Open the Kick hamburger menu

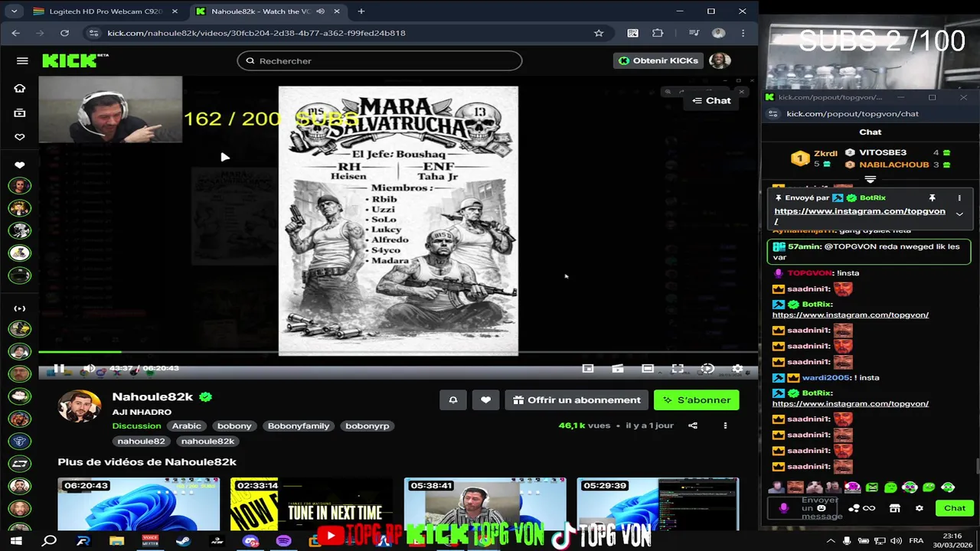tap(22, 60)
